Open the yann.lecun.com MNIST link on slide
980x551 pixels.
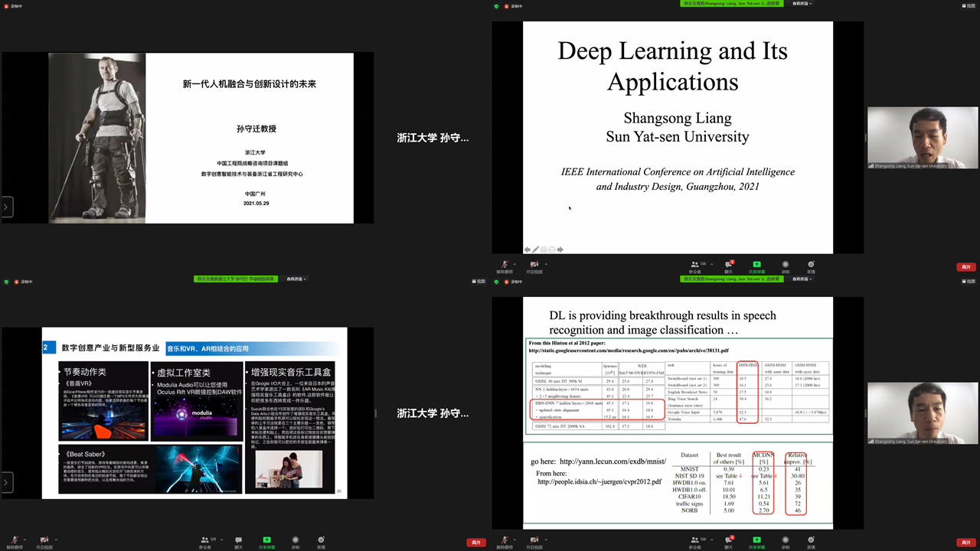pyautogui.click(x=613, y=462)
